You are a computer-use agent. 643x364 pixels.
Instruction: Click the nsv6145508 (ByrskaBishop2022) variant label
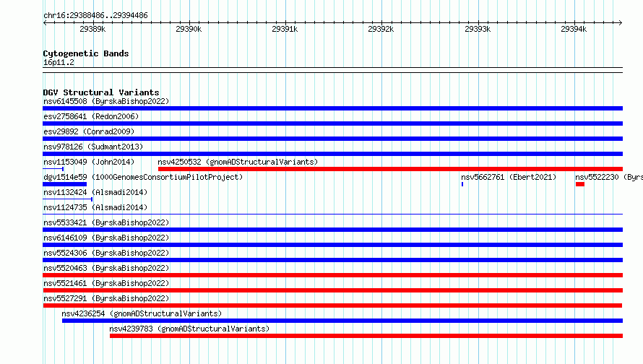point(106,101)
